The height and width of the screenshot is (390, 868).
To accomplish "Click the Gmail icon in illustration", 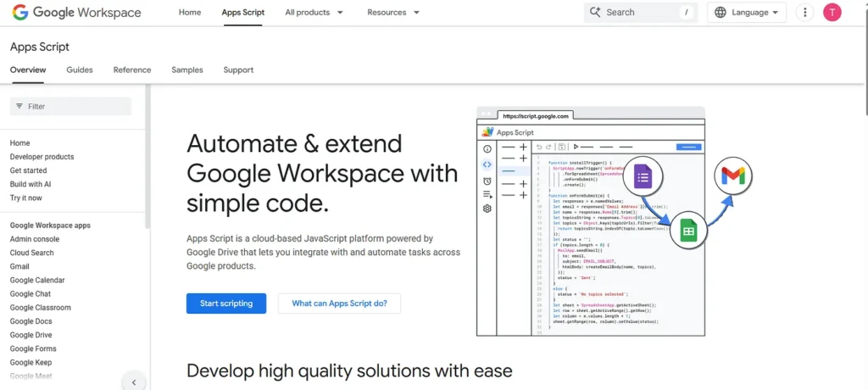I will coord(733,175).
